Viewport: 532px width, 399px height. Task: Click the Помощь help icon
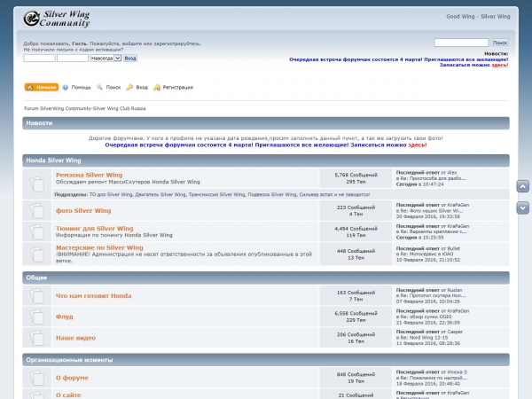66,88
